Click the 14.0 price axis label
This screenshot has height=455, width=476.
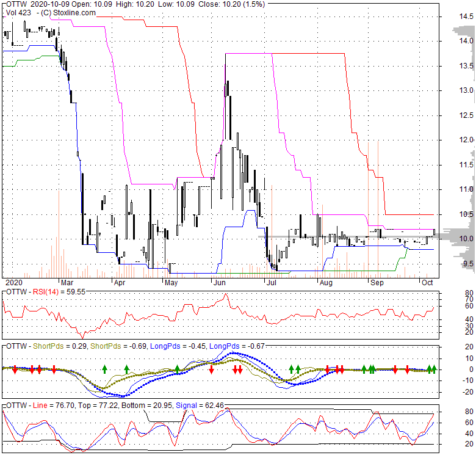coord(466,41)
